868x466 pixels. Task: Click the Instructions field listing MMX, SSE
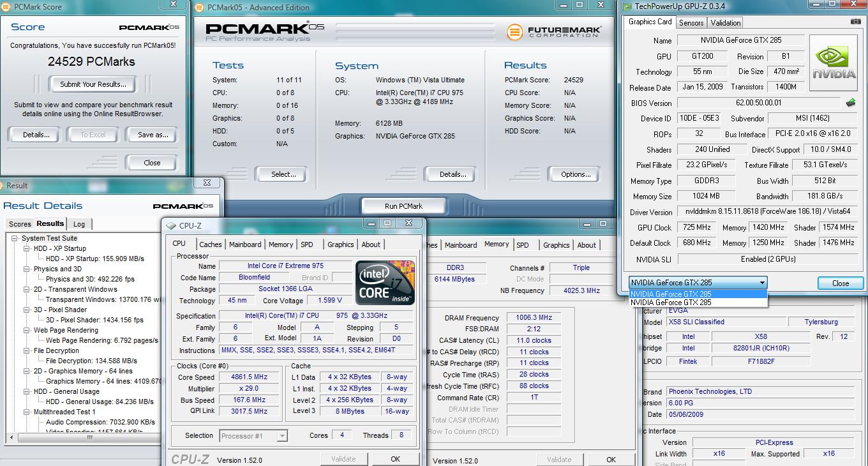[x=317, y=350]
